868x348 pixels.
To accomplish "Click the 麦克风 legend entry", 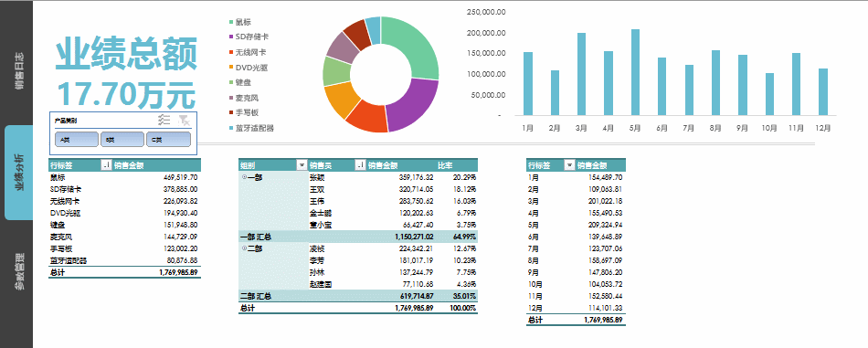I will point(244,98).
